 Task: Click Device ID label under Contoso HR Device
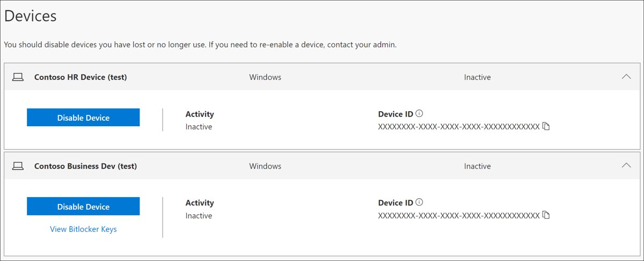tap(396, 114)
